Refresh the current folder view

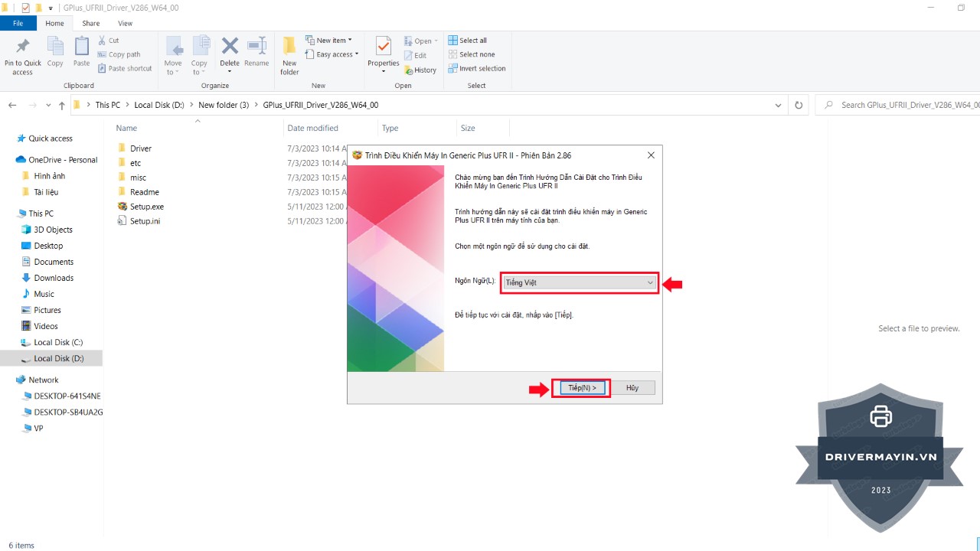pyautogui.click(x=799, y=106)
